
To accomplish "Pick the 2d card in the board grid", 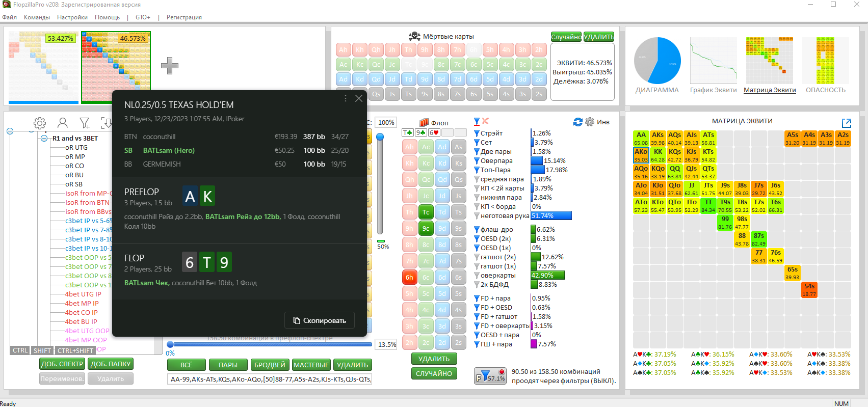I will (442, 342).
